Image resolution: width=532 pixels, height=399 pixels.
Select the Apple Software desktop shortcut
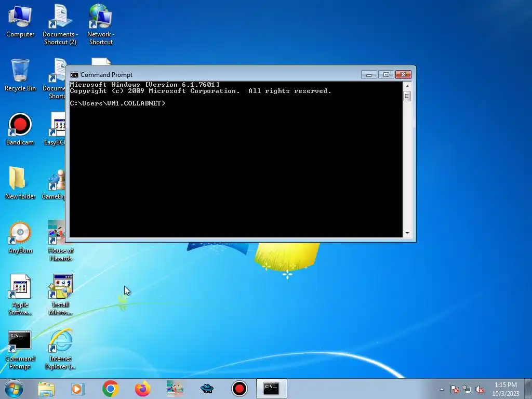(20, 295)
